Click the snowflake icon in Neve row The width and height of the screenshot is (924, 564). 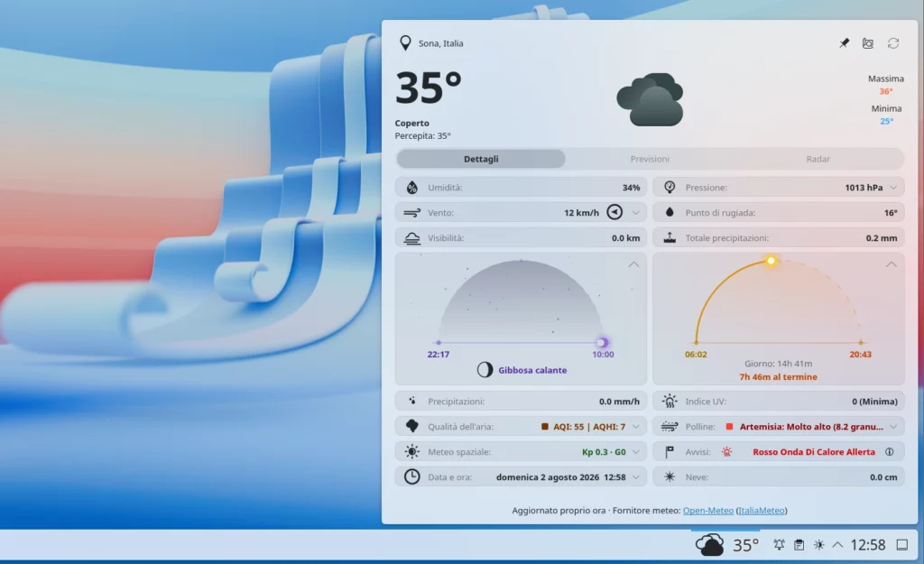670,476
